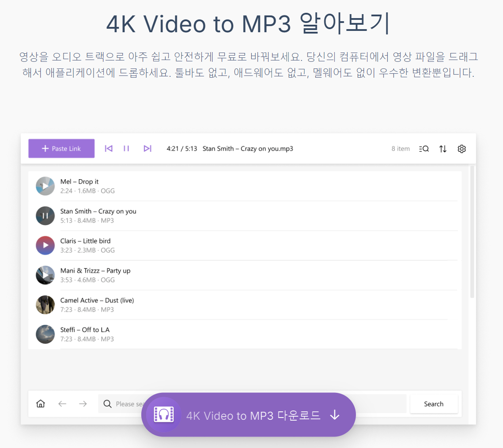Click '5:13 · 8.4MB · MP3' details

pos(87,221)
